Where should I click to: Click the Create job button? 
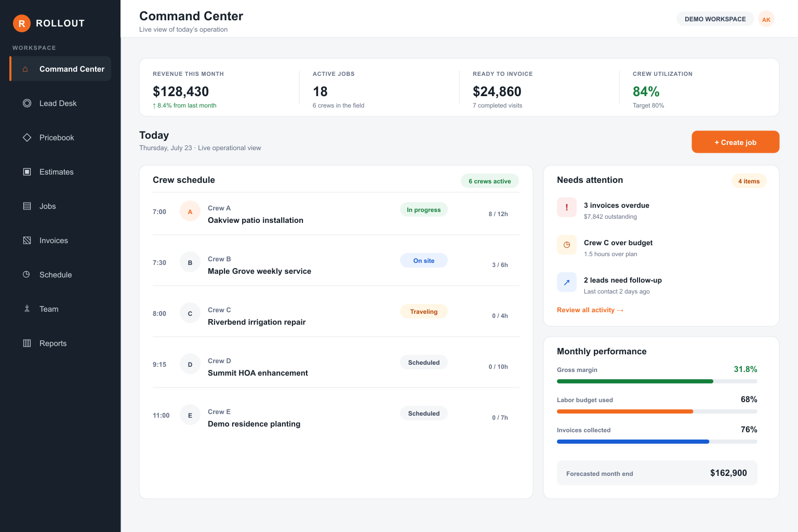735,142
